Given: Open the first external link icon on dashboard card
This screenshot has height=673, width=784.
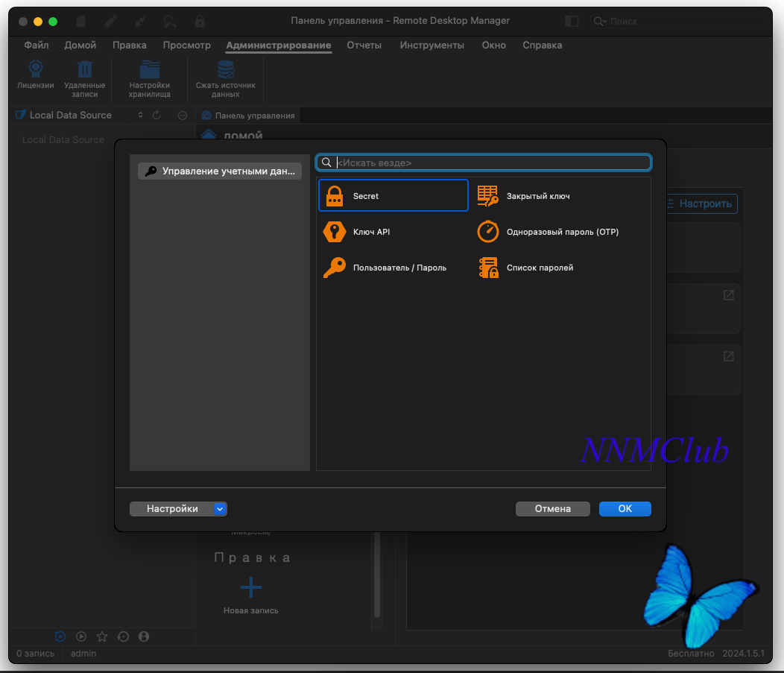Looking at the screenshot, I should coord(729,295).
